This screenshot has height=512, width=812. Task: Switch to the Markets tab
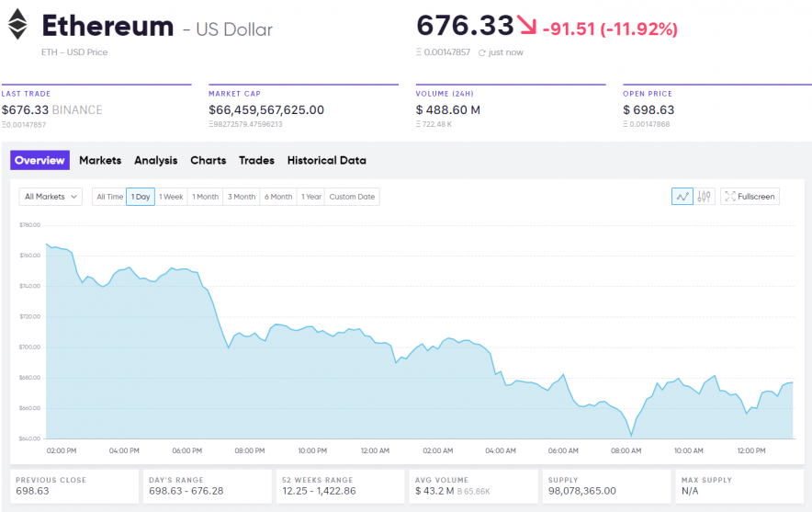(x=100, y=161)
